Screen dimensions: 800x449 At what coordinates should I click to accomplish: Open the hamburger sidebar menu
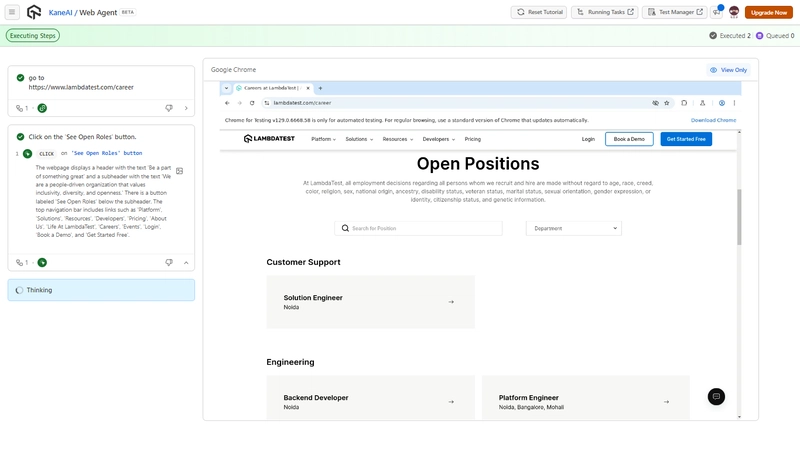(12, 12)
